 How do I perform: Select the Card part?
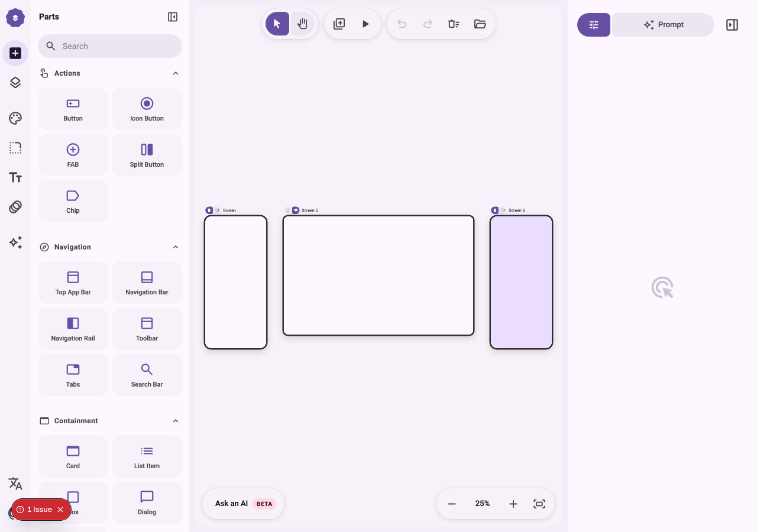(x=73, y=456)
